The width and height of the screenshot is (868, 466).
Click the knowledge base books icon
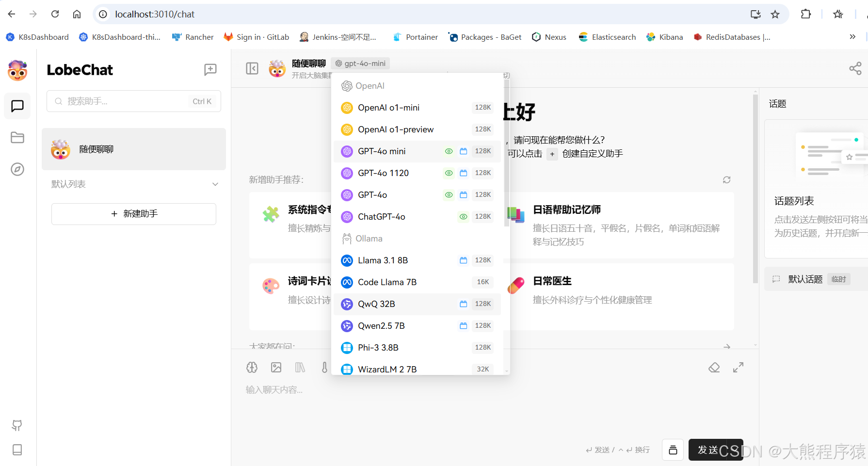300,368
